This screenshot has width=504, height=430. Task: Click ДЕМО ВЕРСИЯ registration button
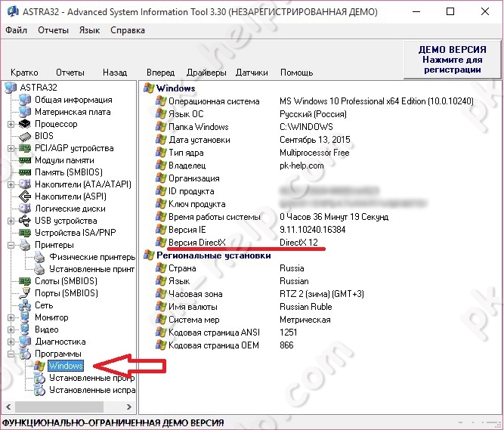(453, 60)
